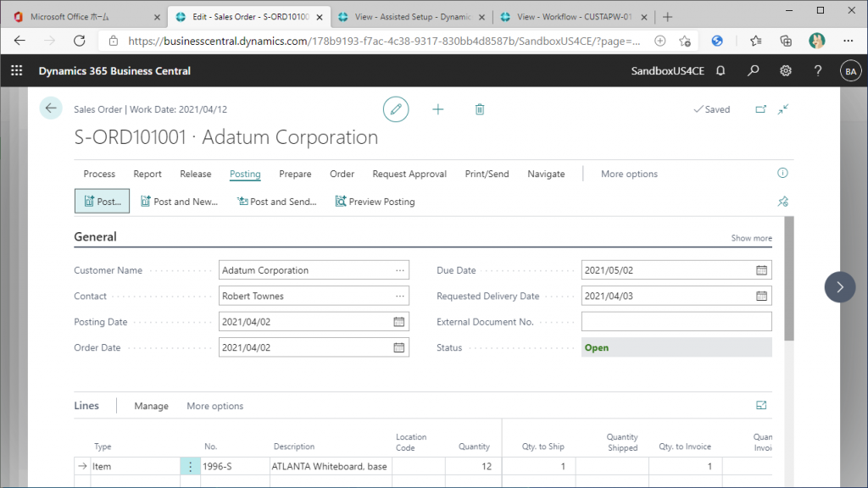
Task: Expand More options in the Lines section
Action: click(x=214, y=406)
